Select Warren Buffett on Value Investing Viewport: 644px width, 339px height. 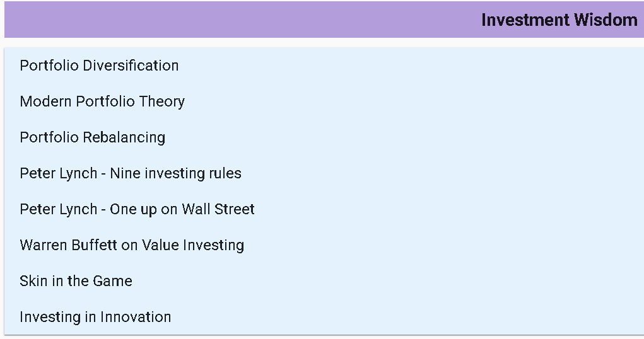[132, 245]
